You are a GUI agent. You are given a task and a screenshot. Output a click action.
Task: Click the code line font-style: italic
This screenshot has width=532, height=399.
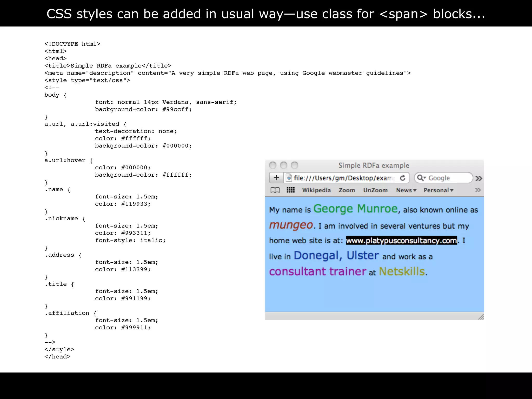(x=130, y=240)
